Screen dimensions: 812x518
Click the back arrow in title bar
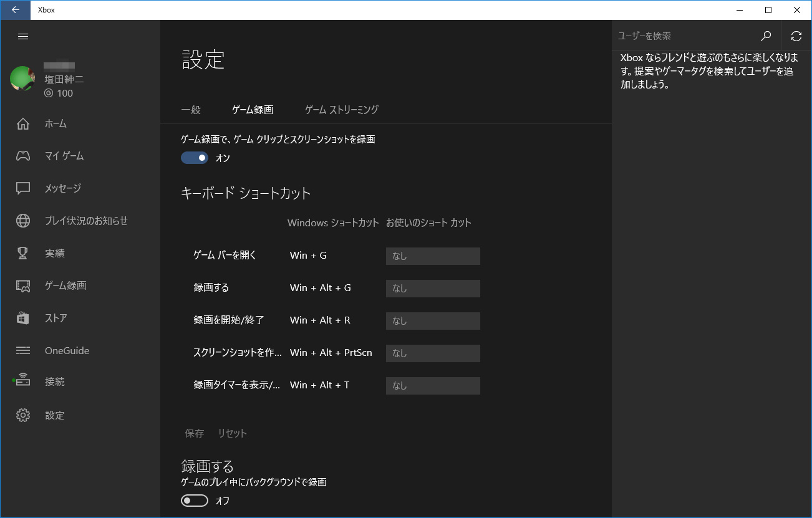(15, 10)
